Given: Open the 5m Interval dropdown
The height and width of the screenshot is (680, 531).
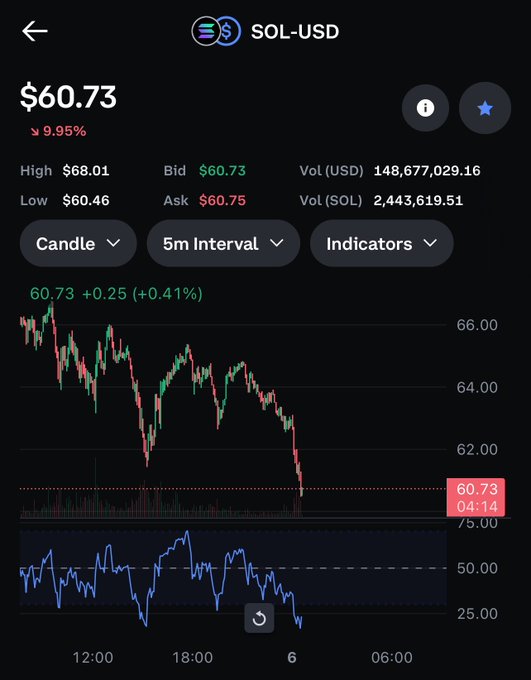Looking at the screenshot, I should (x=223, y=243).
